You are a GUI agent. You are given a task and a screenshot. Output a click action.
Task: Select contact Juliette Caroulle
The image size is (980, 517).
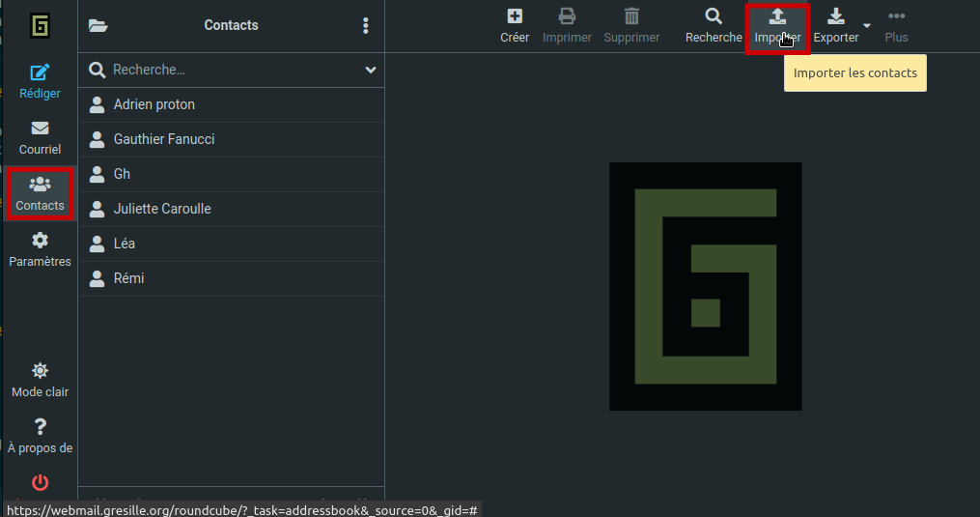162,209
